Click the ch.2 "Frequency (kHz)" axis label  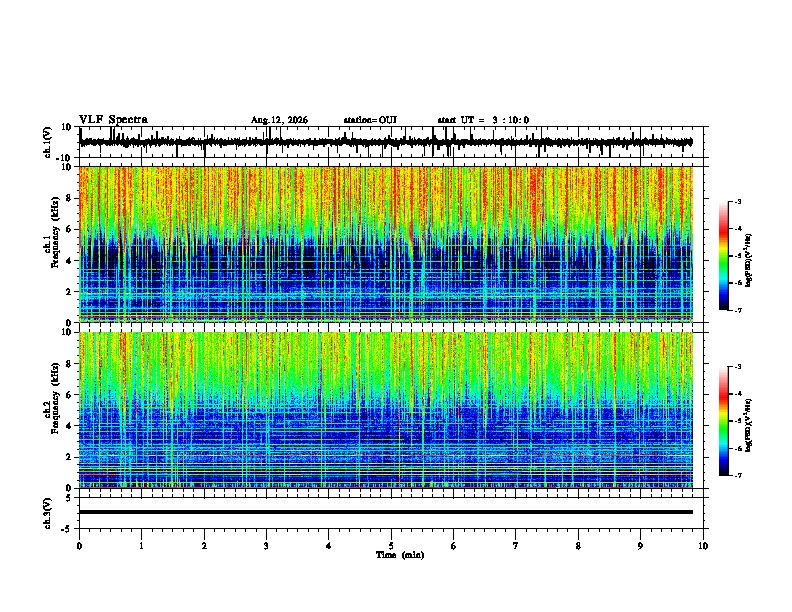tap(55, 398)
